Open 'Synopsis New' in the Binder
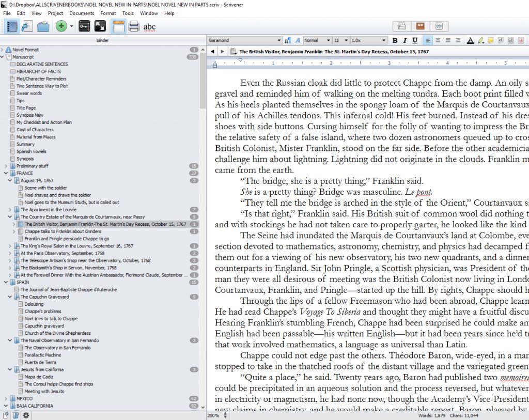The image size is (529, 420). point(30,115)
